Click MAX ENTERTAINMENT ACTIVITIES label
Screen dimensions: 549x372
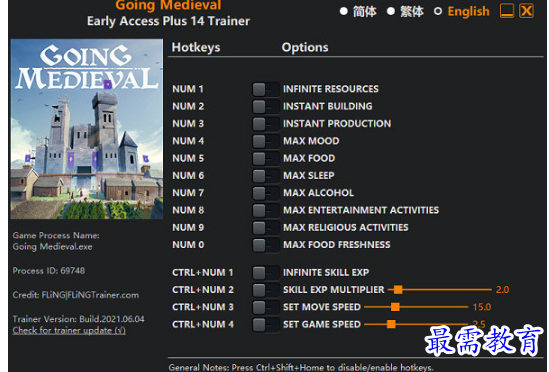tap(361, 210)
